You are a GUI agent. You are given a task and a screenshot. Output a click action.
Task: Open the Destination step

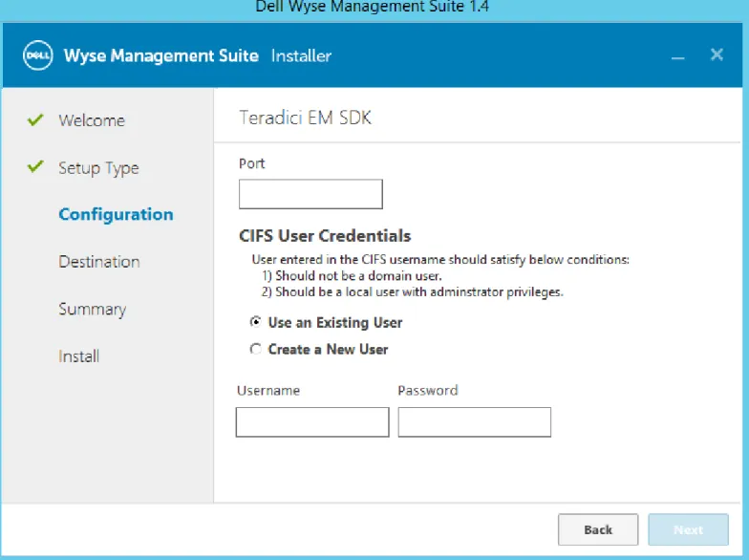[99, 262]
